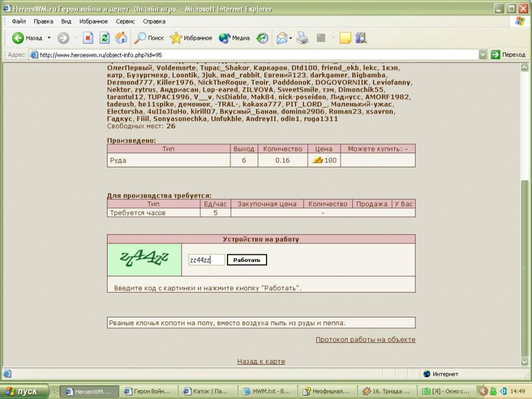Click the page vertical scrollbar down arrow
Screen dimensions: 532x399
(x=524, y=361)
